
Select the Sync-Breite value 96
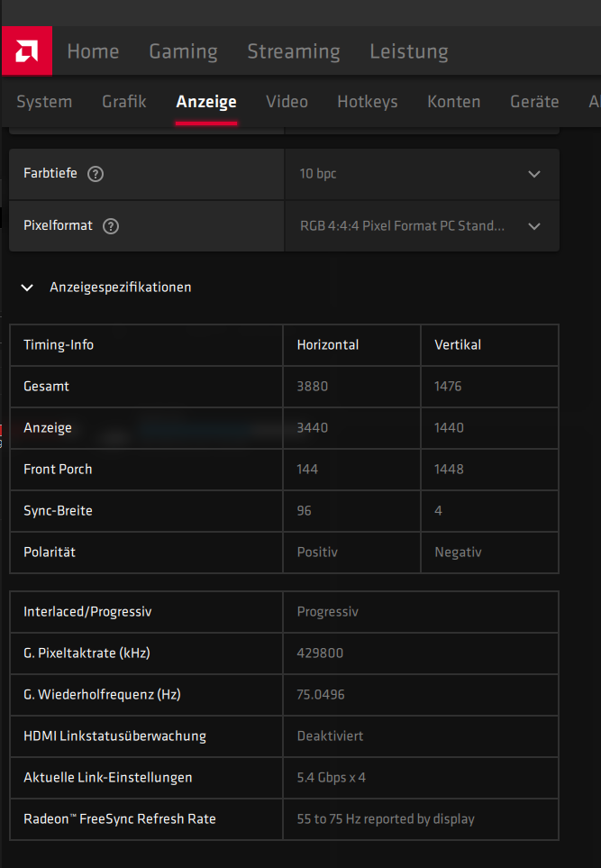click(304, 511)
